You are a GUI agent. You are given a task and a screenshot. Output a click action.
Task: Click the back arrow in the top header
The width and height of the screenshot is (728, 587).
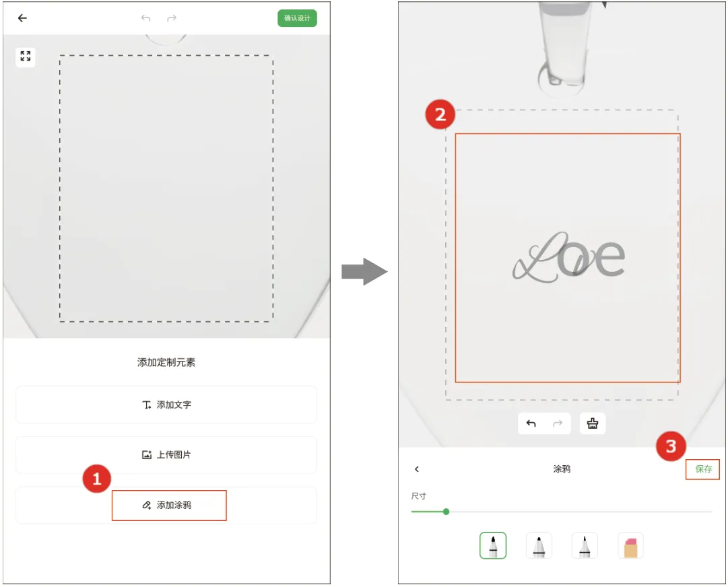pos(22,18)
